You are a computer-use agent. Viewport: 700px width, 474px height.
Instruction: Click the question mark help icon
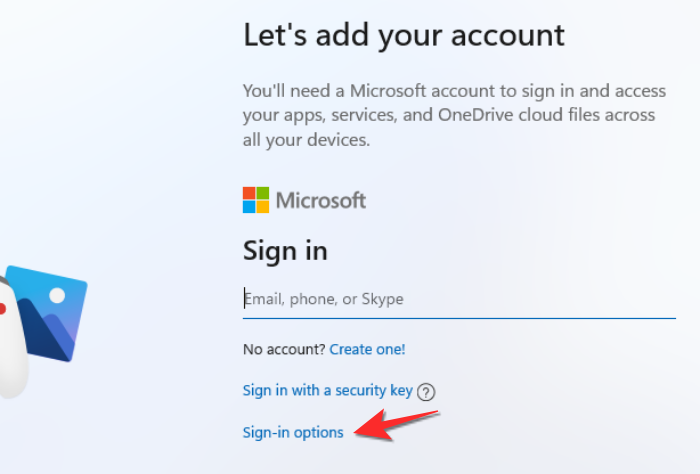[x=428, y=392]
